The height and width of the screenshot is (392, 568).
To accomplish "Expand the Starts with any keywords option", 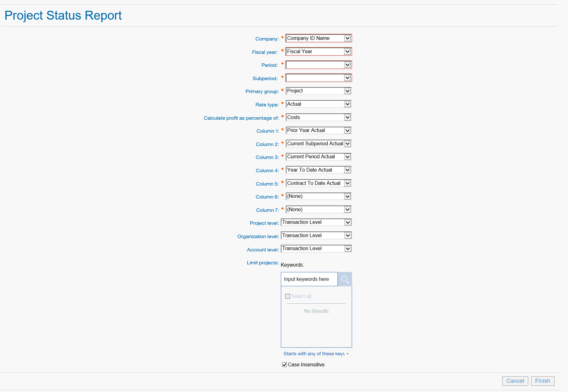I will tap(316, 354).
